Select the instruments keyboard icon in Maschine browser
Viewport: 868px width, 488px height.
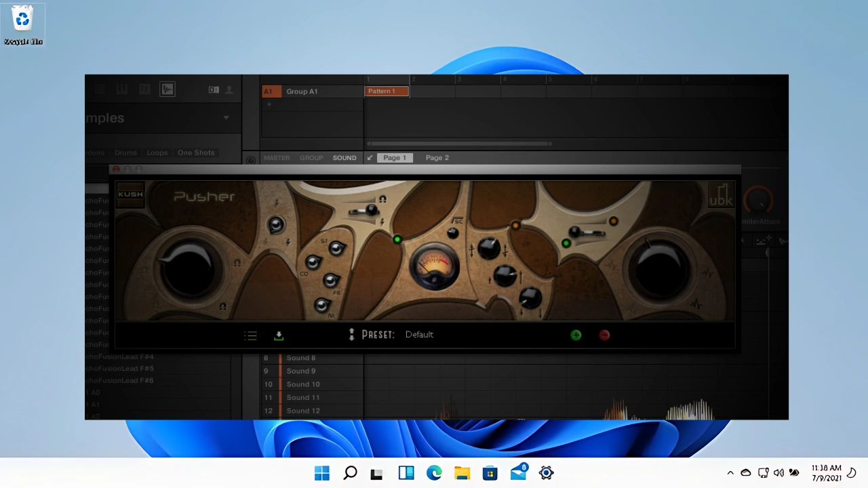coord(122,89)
